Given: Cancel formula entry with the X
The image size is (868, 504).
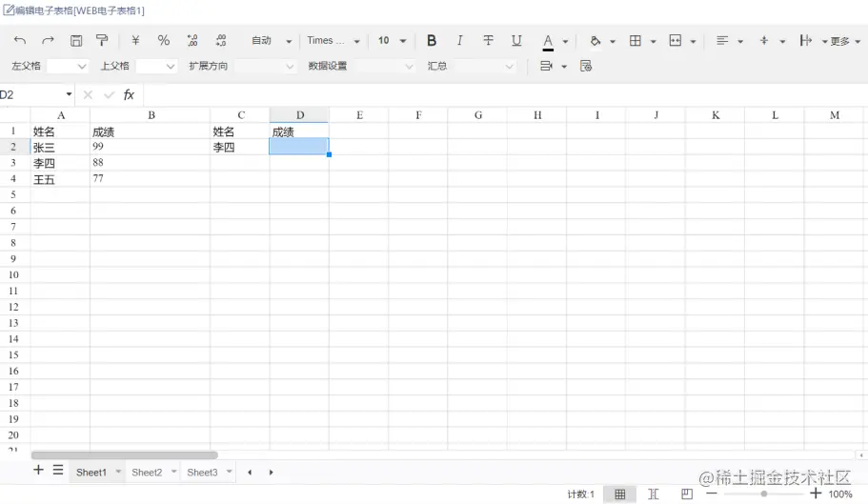Looking at the screenshot, I should [88, 95].
